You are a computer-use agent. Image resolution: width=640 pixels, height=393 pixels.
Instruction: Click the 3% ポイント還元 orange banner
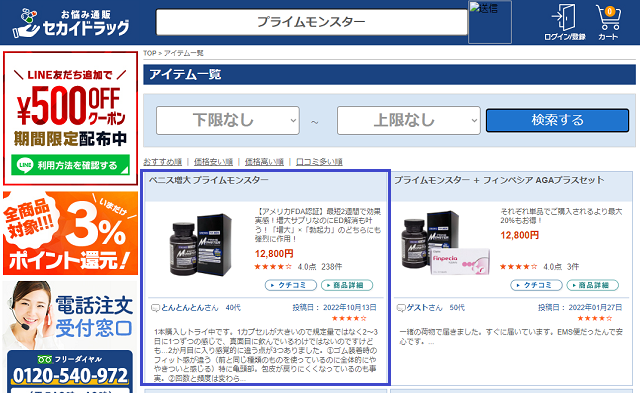tap(70, 233)
